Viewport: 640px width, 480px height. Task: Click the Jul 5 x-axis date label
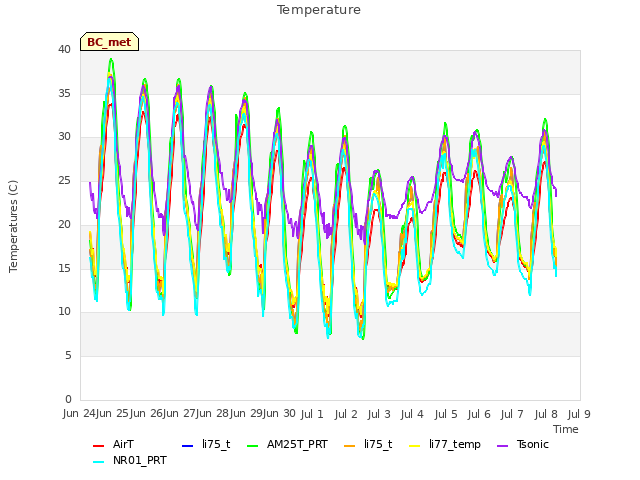point(446,414)
